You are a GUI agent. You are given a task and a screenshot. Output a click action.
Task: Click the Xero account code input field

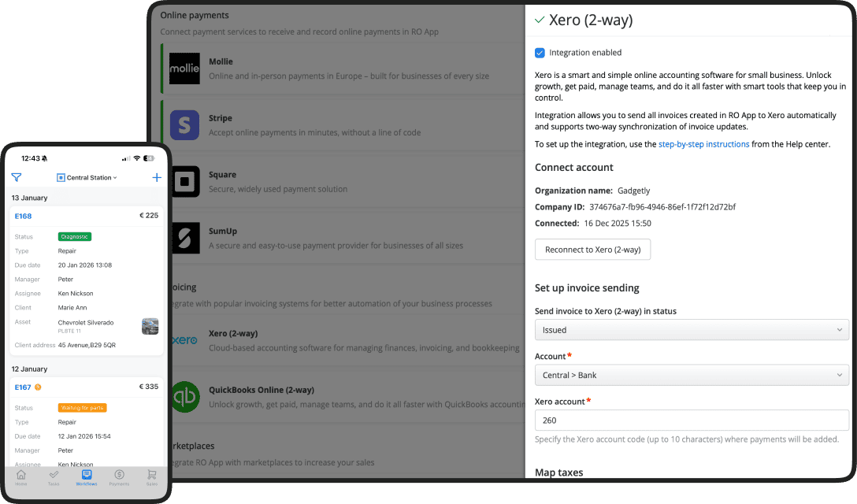pos(691,421)
